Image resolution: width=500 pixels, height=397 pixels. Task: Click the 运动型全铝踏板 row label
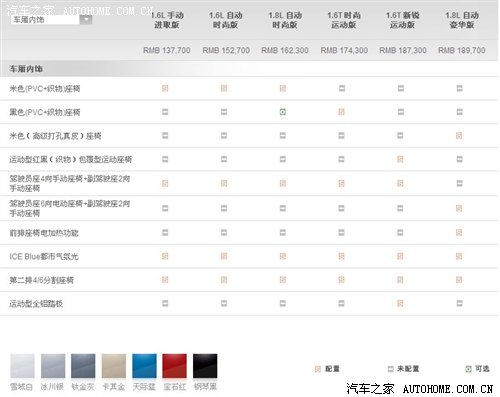coord(36,304)
